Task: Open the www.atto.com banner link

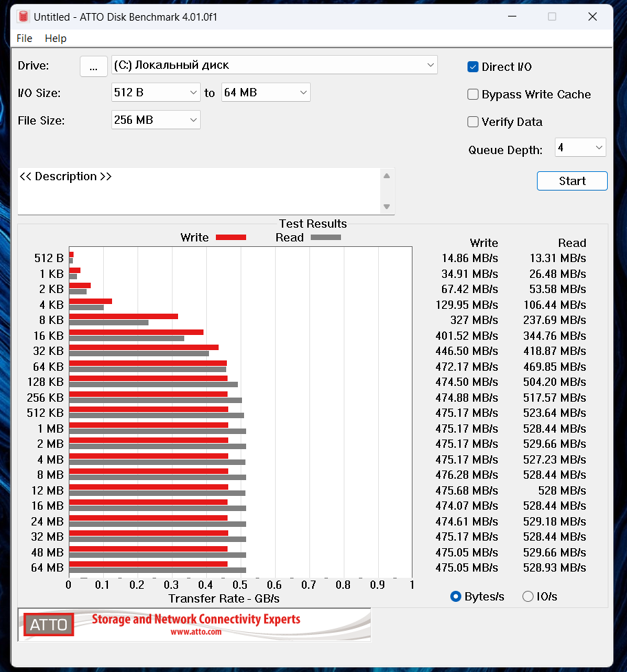Action: [x=196, y=631]
